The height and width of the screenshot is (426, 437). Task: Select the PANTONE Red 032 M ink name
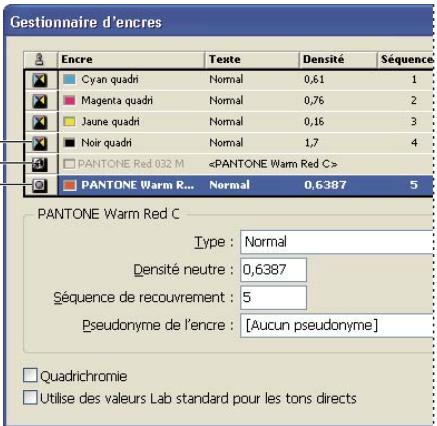pyautogui.click(x=131, y=164)
